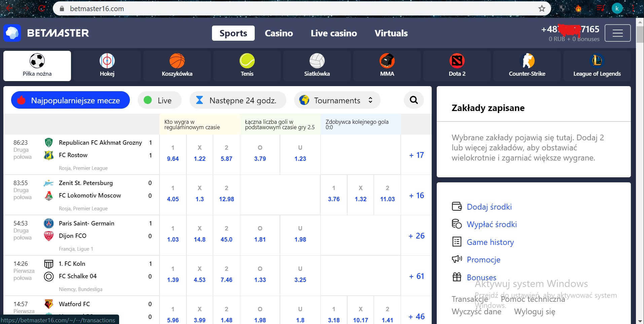644x324 pixels.
Task: Expand +16 more bets for Zenit match
Action: (x=416, y=195)
